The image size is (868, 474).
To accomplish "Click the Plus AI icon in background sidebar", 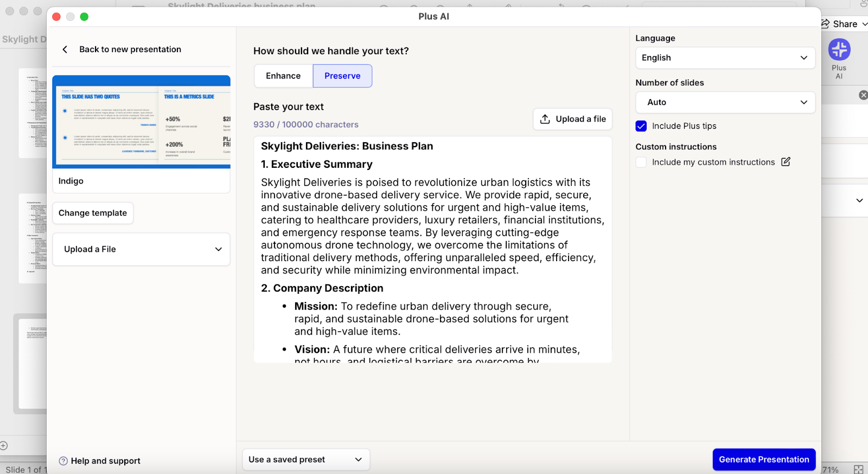I will [839, 50].
